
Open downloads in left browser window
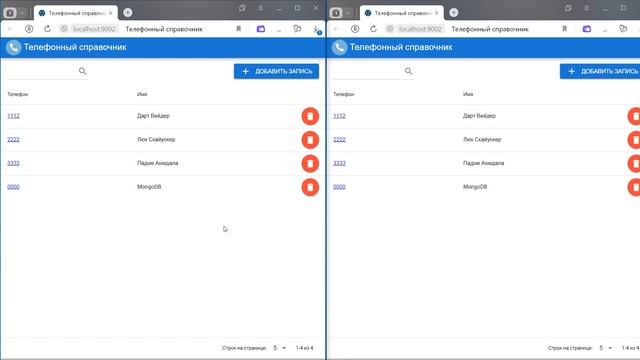pyautogui.click(x=316, y=29)
